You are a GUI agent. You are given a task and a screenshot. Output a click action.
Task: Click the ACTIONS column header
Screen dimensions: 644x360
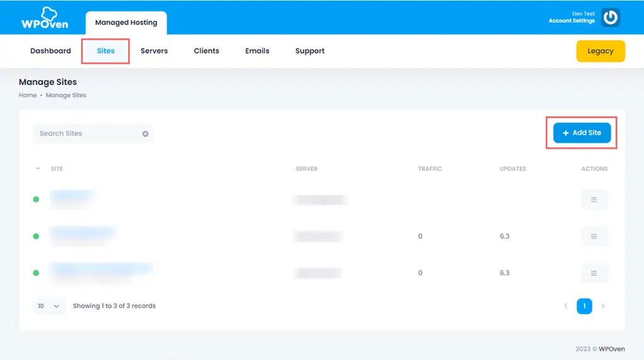point(594,169)
